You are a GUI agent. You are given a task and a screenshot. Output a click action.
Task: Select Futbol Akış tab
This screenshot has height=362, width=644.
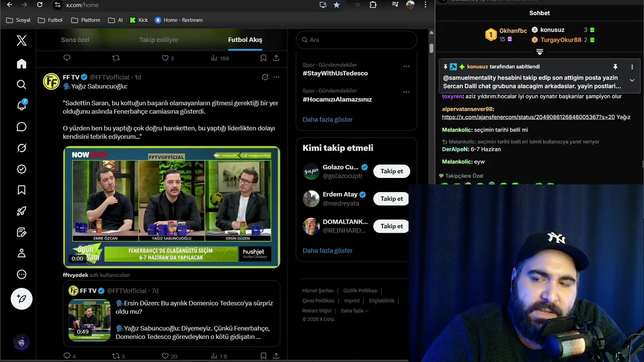tap(245, 40)
